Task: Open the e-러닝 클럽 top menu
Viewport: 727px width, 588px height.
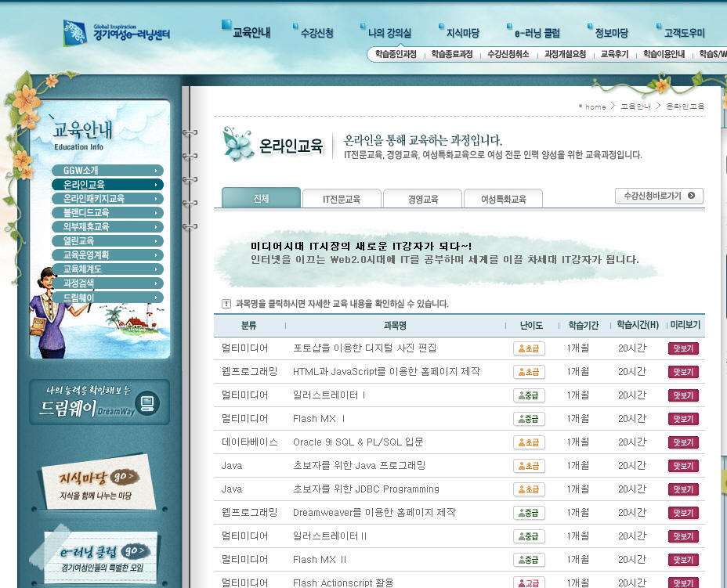Action: pos(537,33)
